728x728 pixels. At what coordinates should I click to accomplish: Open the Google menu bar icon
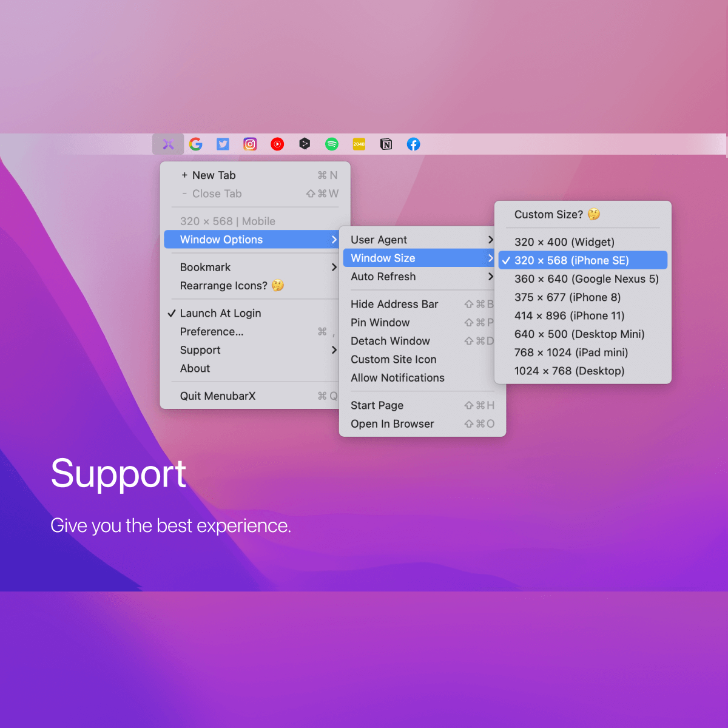[195, 144]
